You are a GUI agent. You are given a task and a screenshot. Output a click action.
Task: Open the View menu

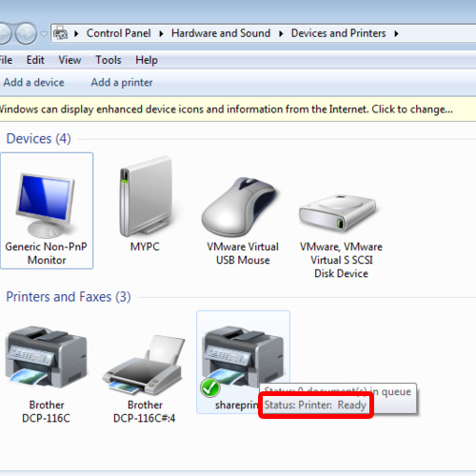pyautogui.click(x=69, y=60)
